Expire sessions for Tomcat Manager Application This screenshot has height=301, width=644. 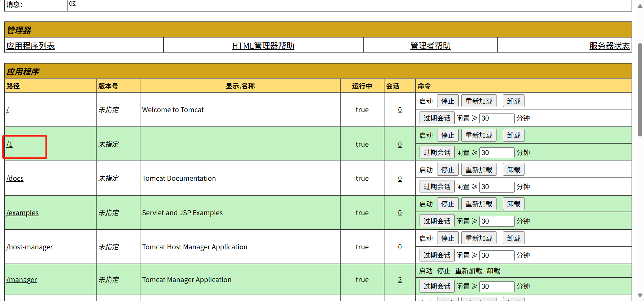(x=437, y=286)
